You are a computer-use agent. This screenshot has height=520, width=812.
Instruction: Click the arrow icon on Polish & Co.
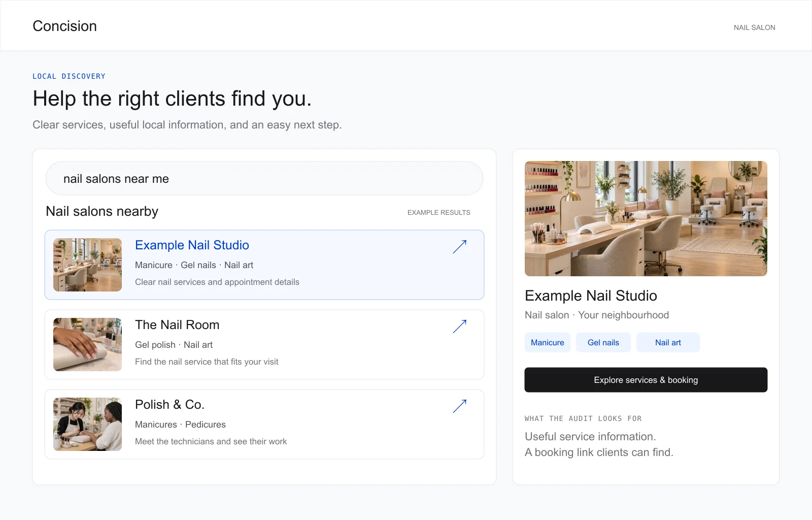point(460,406)
